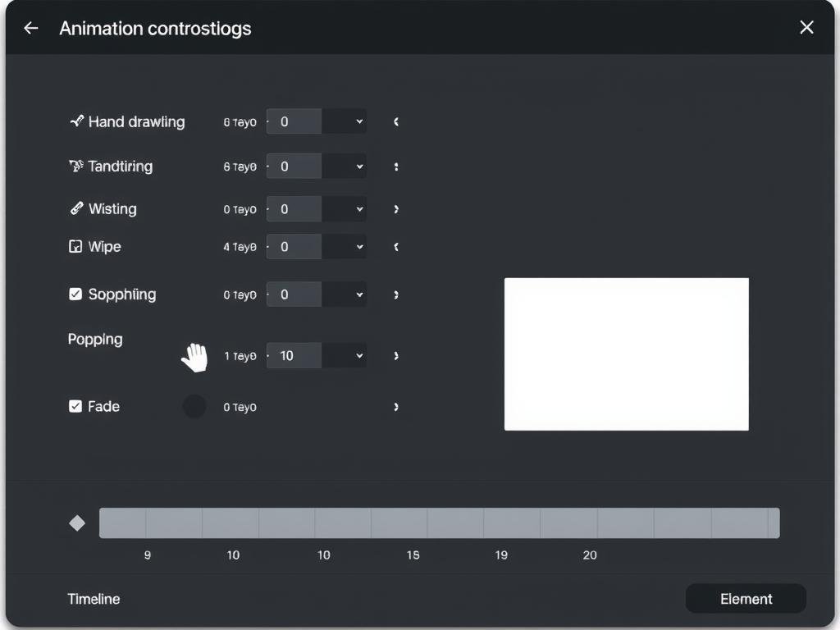The image size is (840, 630).
Task: Click the '0 Teyo' text in Fade row
Action: click(240, 407)
